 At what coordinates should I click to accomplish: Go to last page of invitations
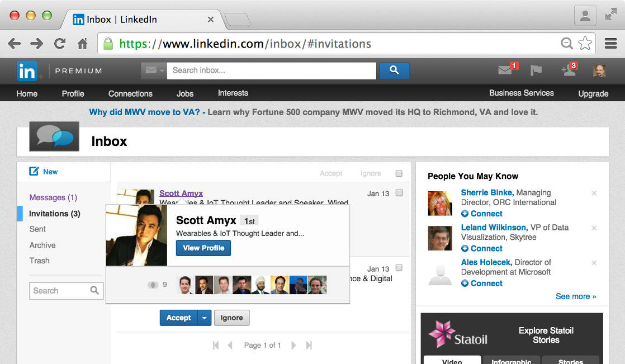click(x=309, y=345)
